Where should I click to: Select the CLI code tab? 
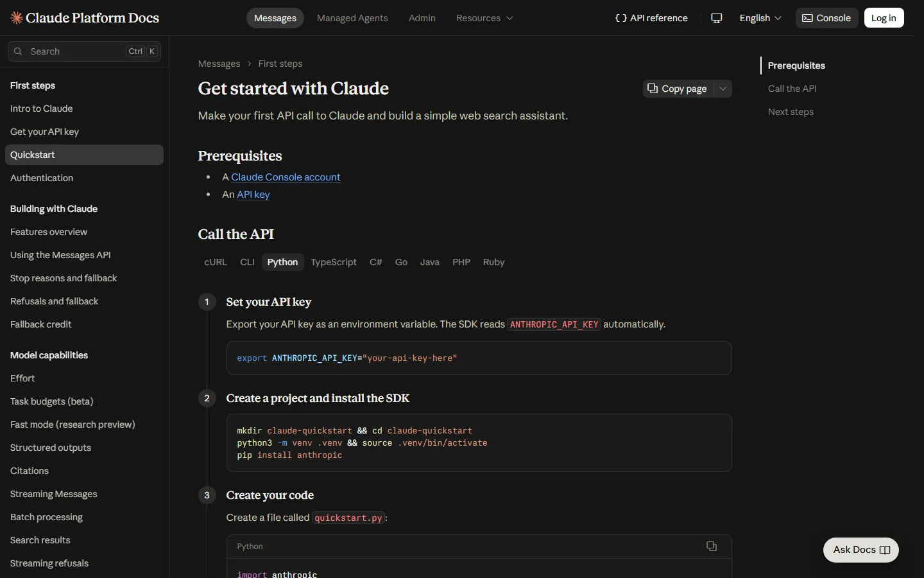pos(247,262)
